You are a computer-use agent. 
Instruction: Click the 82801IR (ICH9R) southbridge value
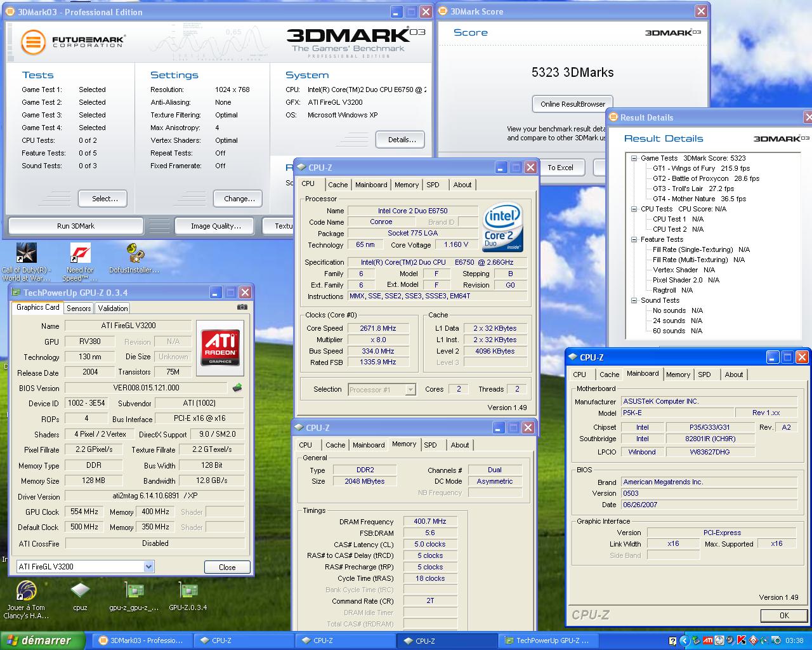pyautogui.click(x=712, y=439)
